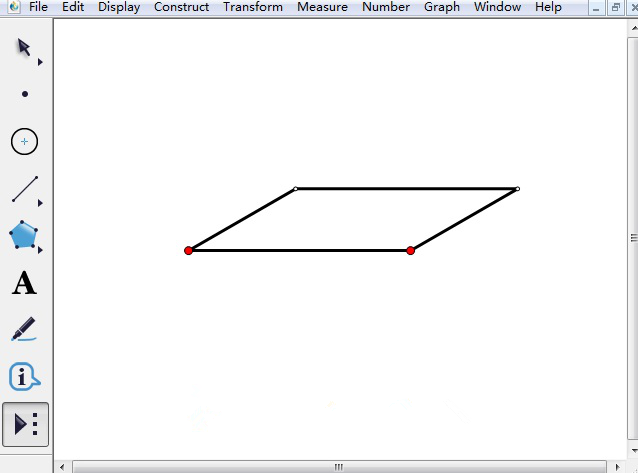Expand Arrow tool variants flyout
The width and height of the screenshot is (638, 473).
point(40,62)
